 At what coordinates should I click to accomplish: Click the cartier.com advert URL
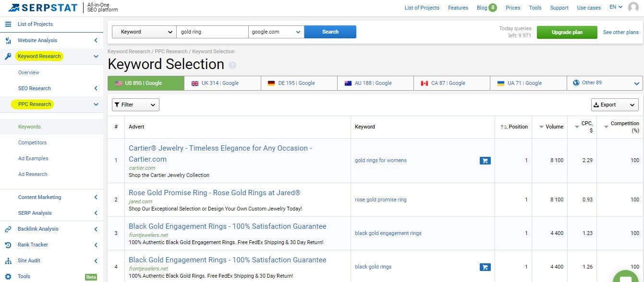(142, 168)
